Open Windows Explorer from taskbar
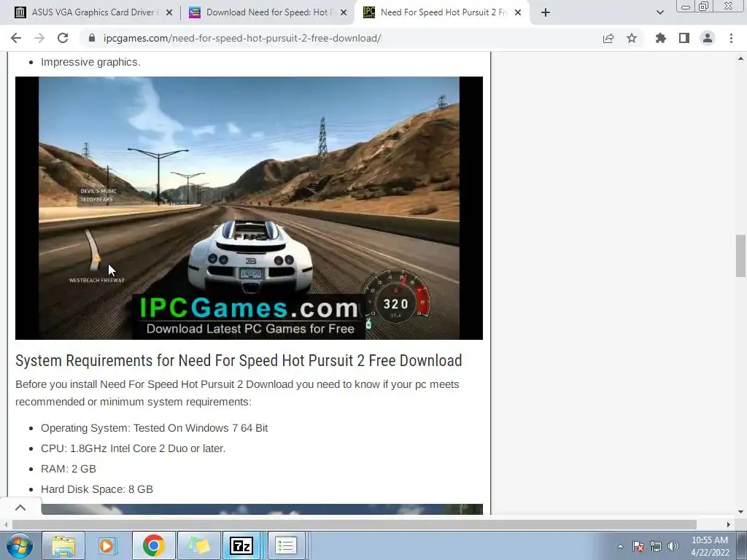This screenshot has height=560, width=747. (63, 545)
